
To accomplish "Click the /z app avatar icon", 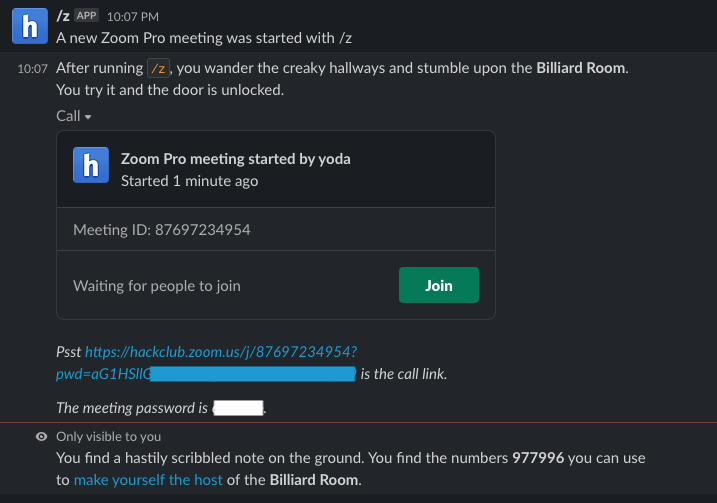I will click(x=30, y=26).
